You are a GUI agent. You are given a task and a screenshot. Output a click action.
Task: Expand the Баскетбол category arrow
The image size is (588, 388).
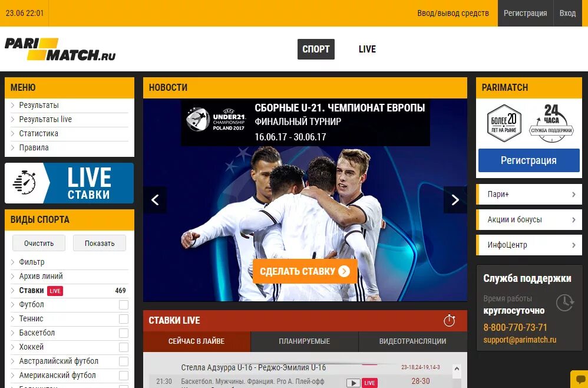coord(13,333)
